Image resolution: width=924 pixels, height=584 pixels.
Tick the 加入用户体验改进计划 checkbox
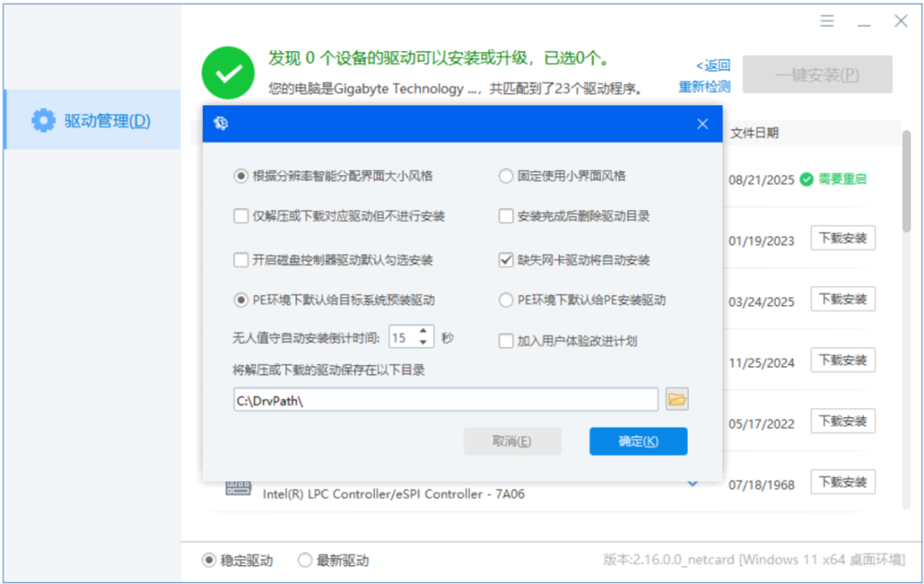click(506, 341)
